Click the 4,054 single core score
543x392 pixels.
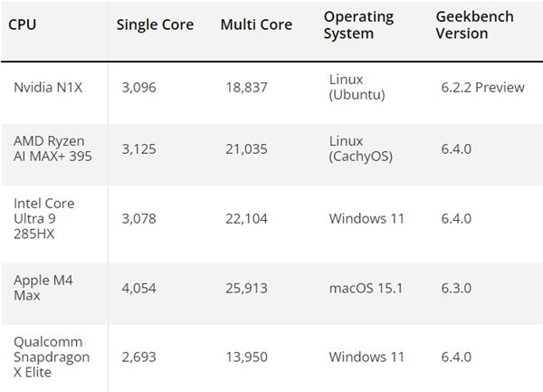138,288
